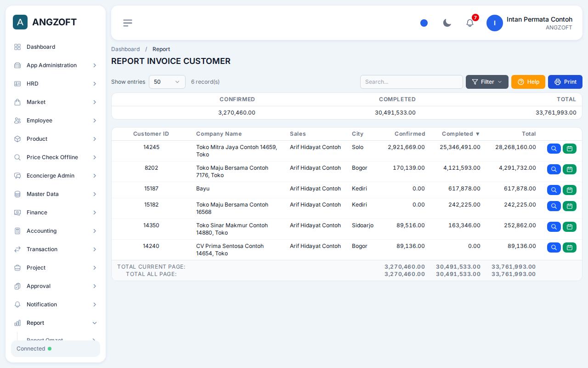View details magnifier for customer 14350
Screen dimensions: 588x368
point(554,227)
